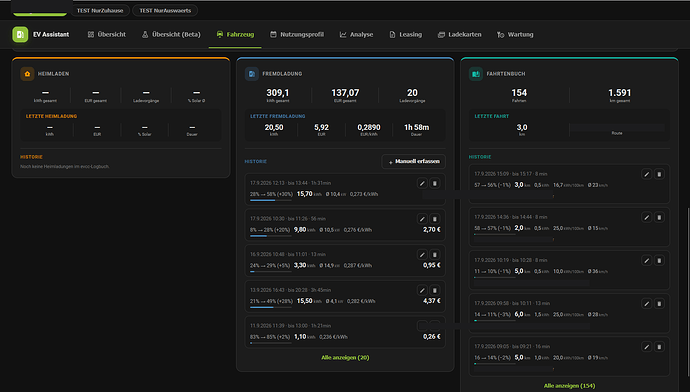Click the EV Assistant logo icon

tap(20, 34)
